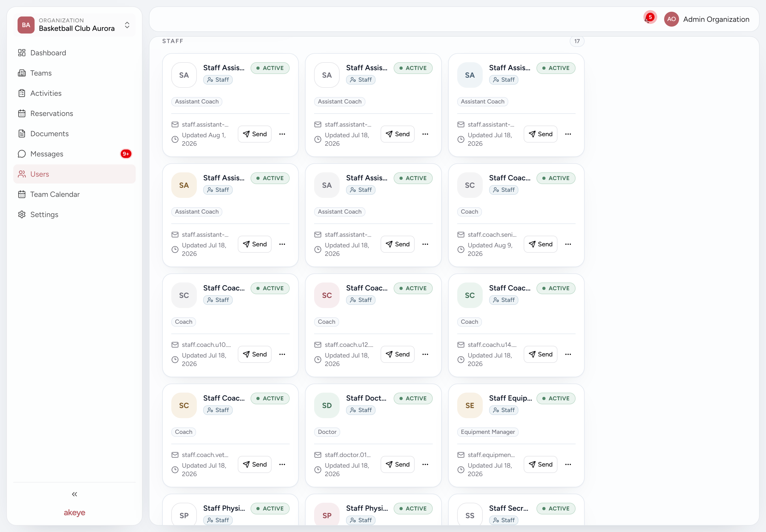The image size is (766, 532).
Task: Click the Staff Equip... name heading
Action: [510, 398]
